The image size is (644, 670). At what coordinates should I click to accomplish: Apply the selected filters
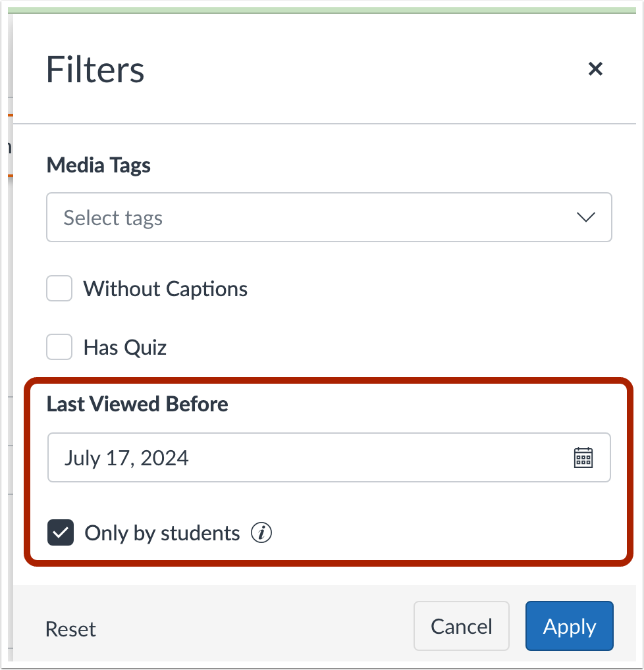(x=569, y=626)
